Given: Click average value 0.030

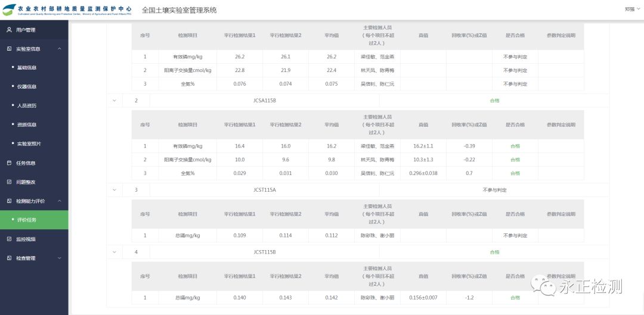Looking at the screenshot, I should (x=332, y=173).
